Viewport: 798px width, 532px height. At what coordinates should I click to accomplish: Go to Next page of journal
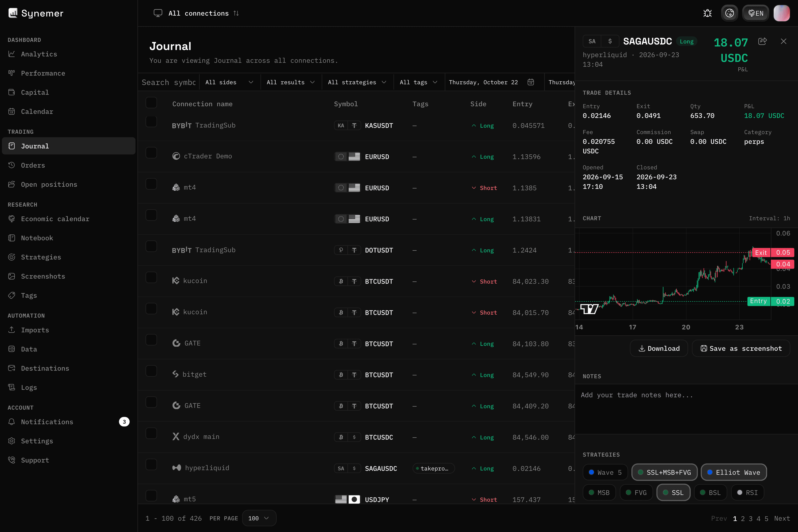(782, 518)
